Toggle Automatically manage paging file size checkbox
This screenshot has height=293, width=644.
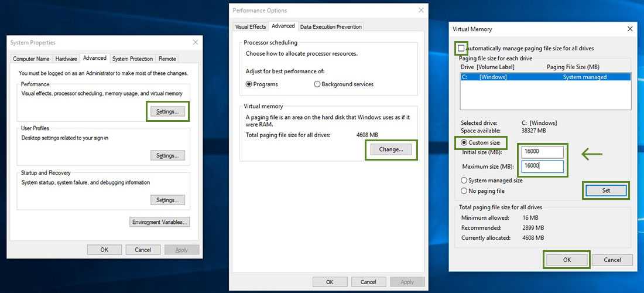click(x=461, y=49)
